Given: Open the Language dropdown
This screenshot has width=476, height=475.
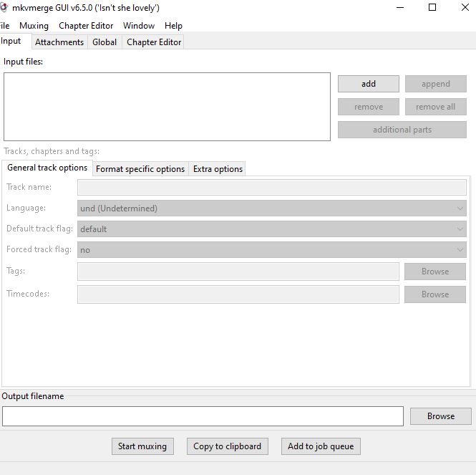Looking at the screenshot, I should [x=272, y=208].
